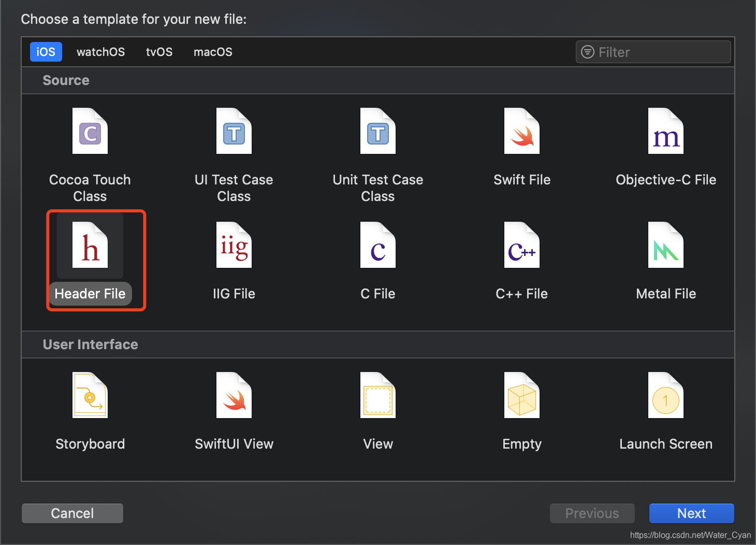Pick the IIG File template icon
756x545 pixels.
(234, 245)
